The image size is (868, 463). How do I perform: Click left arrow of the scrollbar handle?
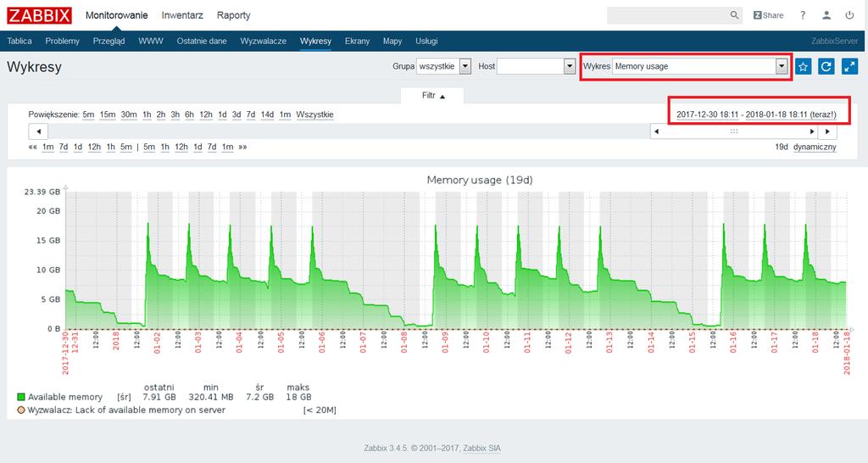657,131
